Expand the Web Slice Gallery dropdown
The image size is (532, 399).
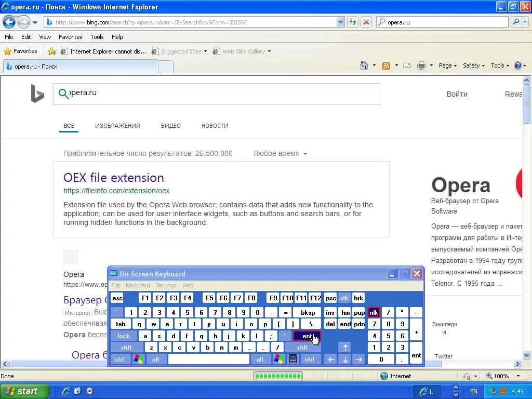click(270, 51)
